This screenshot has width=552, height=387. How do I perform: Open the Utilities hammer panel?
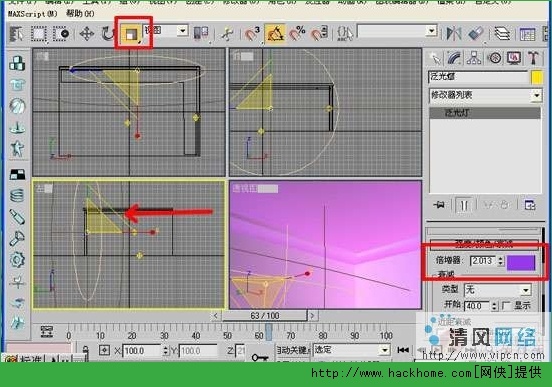534,58
